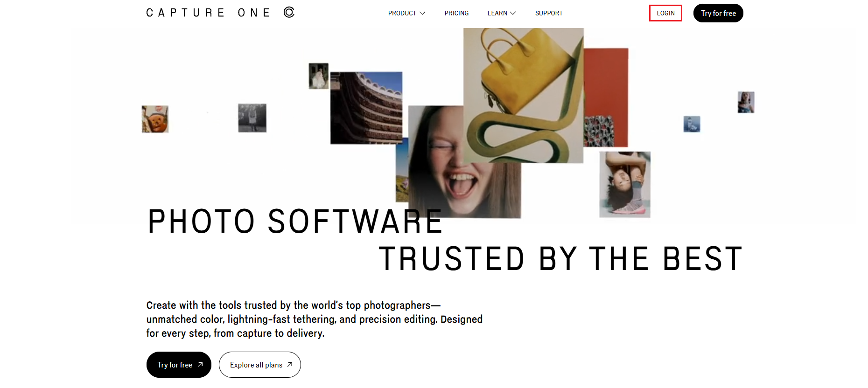This screenshot has height=388, width=868.
Task: Select the small blue-toned photo thumbnail
Action: pyautogui.click(x=692, y=124)
